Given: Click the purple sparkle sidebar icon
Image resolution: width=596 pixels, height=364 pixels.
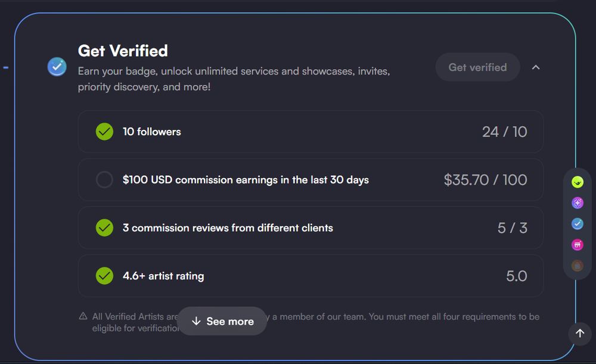Looking at the screenshot, I should pyautogui.click(x=577, y=203).
